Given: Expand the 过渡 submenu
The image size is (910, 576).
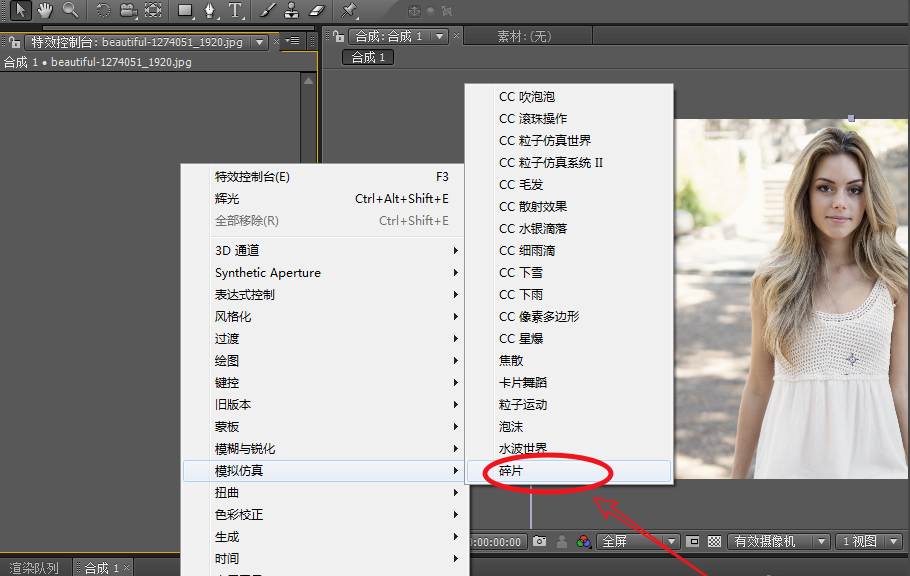Looking at the screenshot, I should [x=323, y=339].
